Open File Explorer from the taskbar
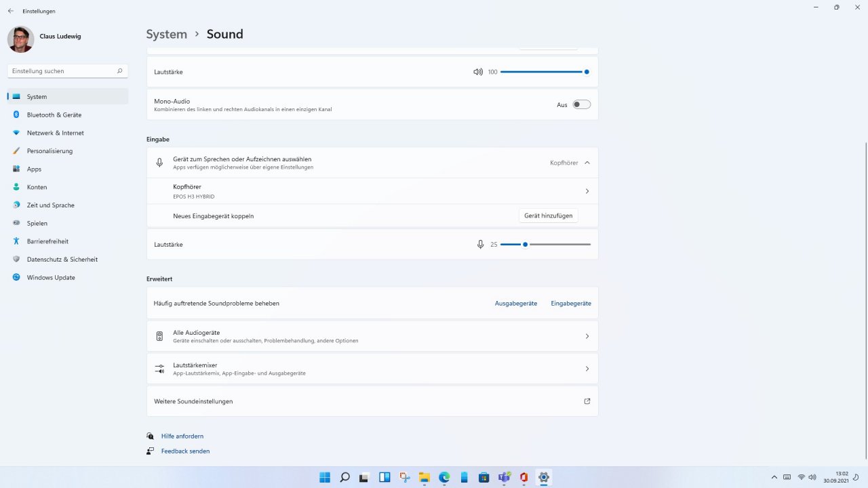The width and height of the screenshot is (868, 488). pyautogui.click(x=424, y=477)
